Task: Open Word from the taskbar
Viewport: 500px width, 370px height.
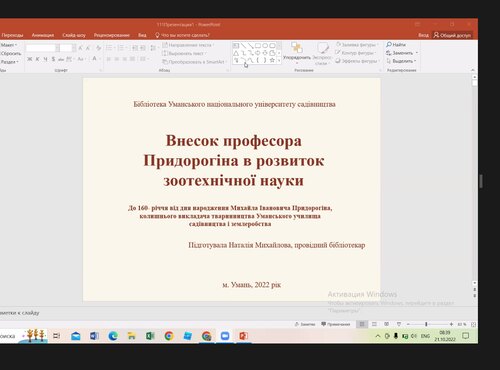Action: coord(94,336)
